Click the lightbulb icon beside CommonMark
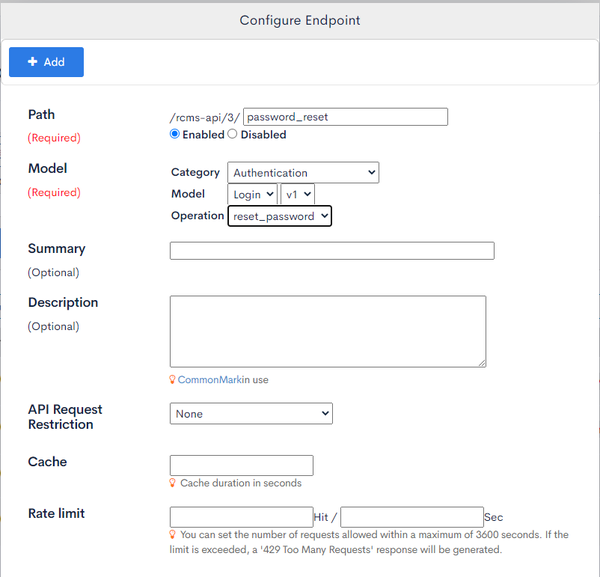This screenshot has width=600, height=577. pyautogui.click(x=173, y=379)
